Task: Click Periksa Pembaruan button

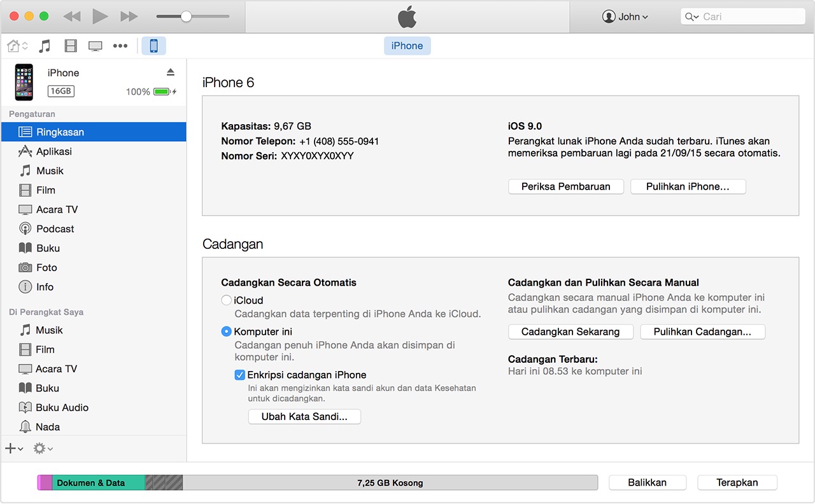Action: click(566, 186)
